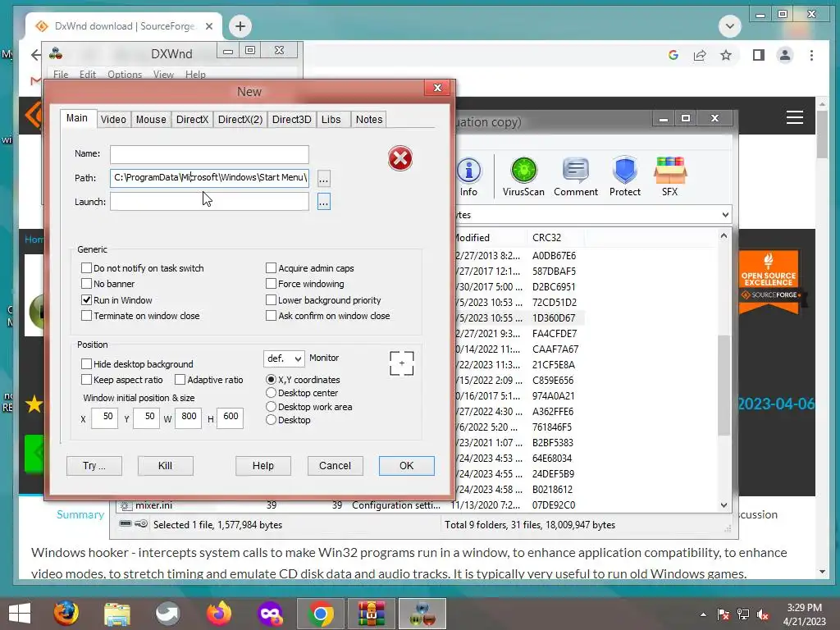
Task: Open the Monitor def. dropdown
Action: click(x=284, y=358)
